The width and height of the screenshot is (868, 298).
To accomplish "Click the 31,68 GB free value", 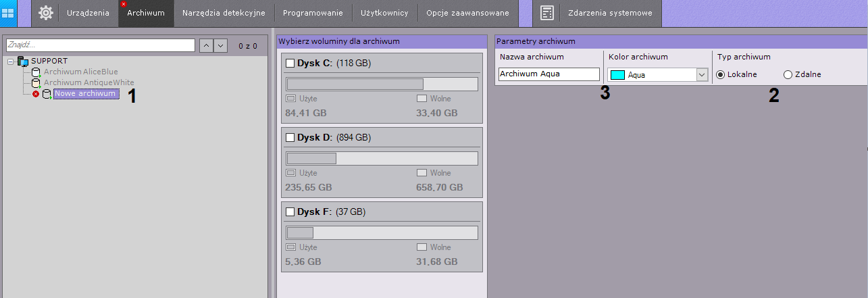I will coord(437,262).
